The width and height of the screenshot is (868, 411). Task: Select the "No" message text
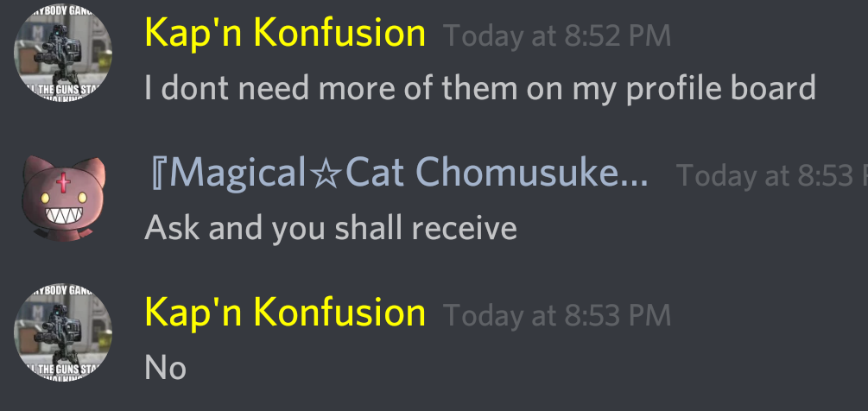(x=165, y=368)
